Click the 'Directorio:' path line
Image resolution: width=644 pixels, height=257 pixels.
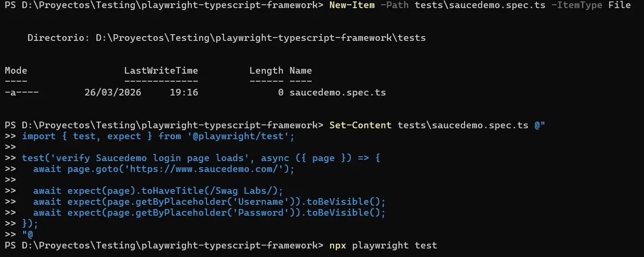click(226, 38)
